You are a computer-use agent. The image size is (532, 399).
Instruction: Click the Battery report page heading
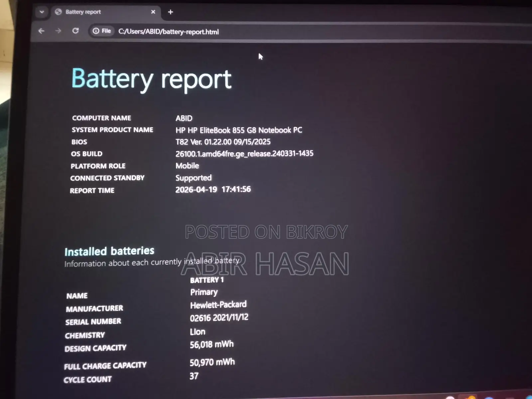(151, 79)
